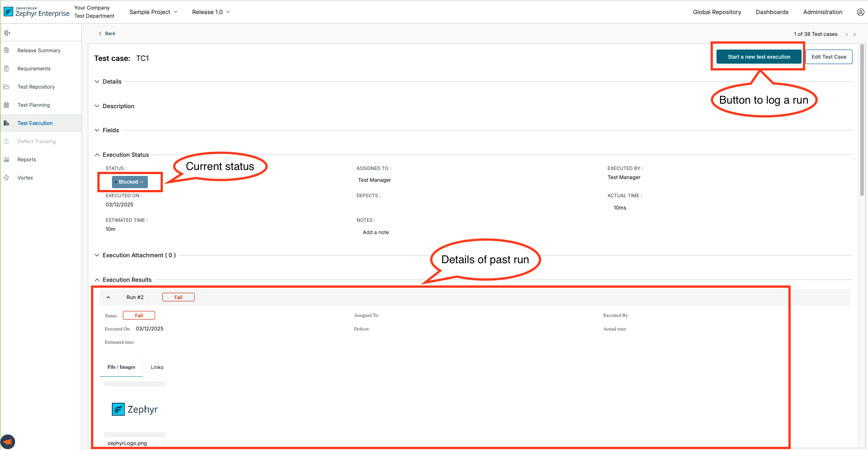Click the Release Summary sidebar icon
Viewport: 868px width, 450px height.
[6, 50]
